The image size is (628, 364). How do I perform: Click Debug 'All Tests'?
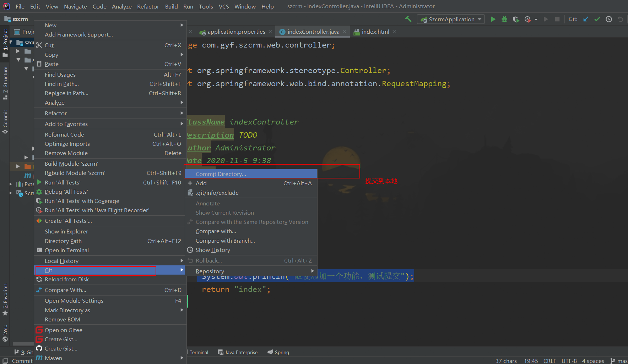(x=110, y=192)
